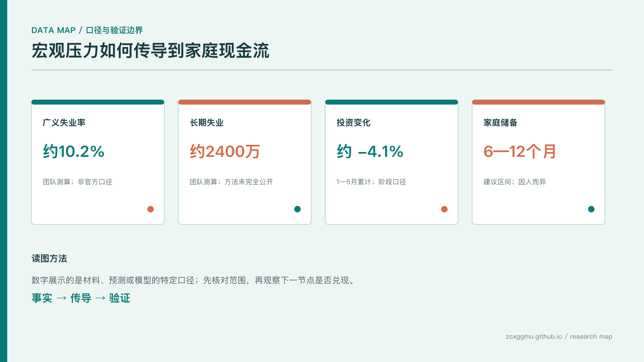Click the teal dot in 长期失业 card
644x362 pixels.
pyautogui.click(x=297, y=209)
